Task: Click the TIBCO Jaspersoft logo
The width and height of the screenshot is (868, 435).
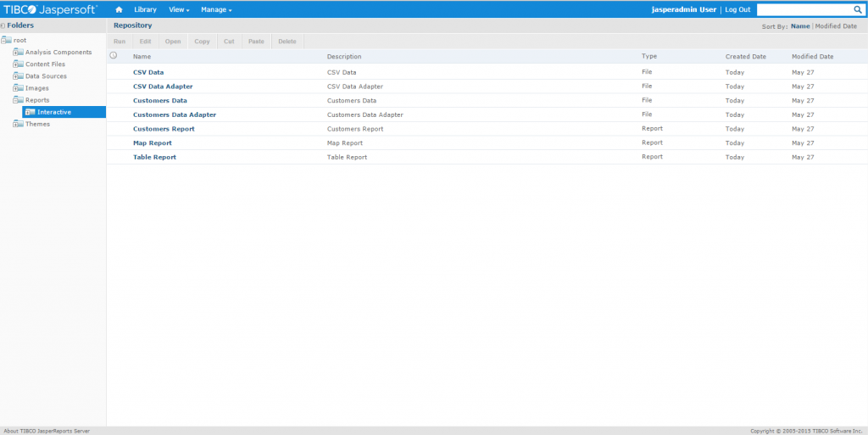Action: 50,9
